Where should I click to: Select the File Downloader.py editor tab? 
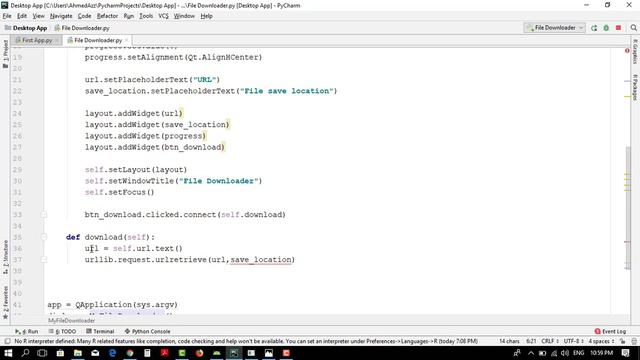tap(98, 40)
